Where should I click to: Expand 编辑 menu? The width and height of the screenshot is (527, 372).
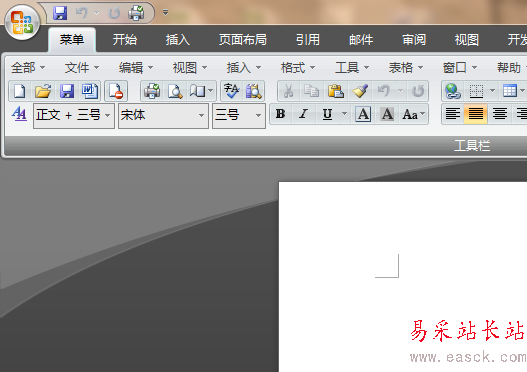(136, 68)
